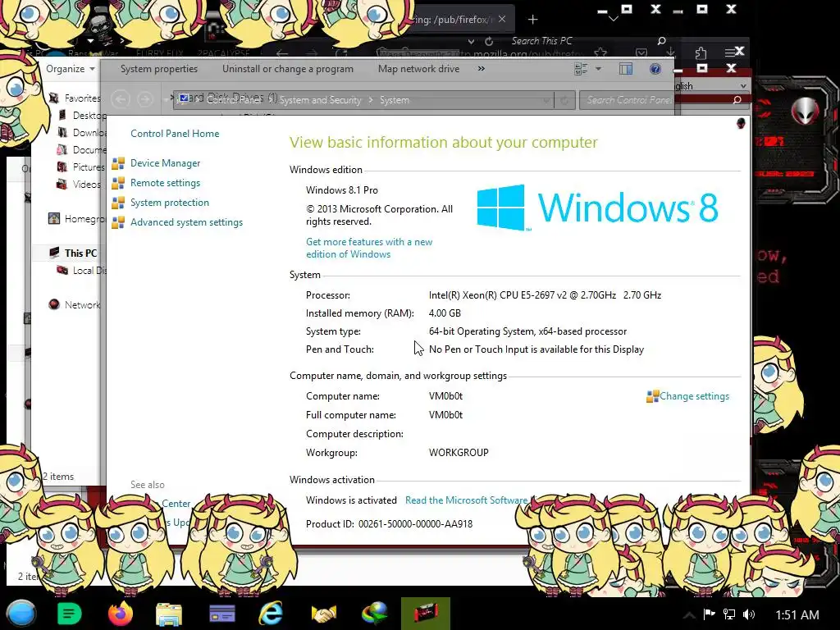Click the System protection shield icon
Viewport: 840px width, 630px height.
pyautogui.click(x=118, y=203)
